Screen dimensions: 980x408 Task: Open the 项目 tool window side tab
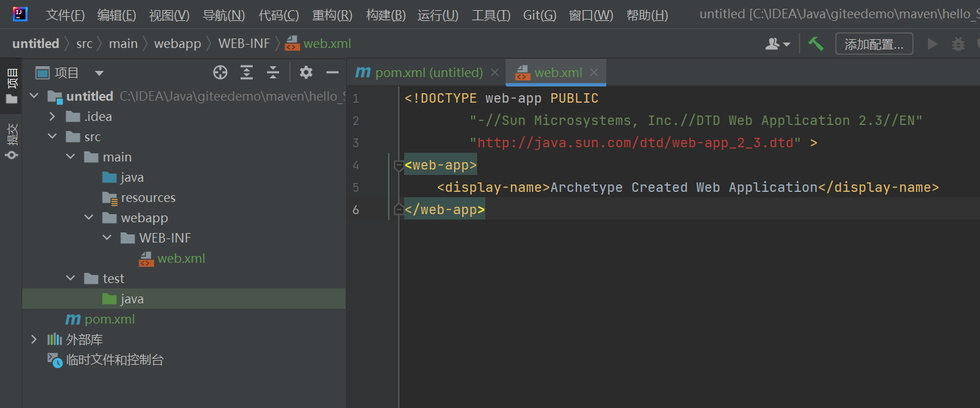(x=11, y=86)
